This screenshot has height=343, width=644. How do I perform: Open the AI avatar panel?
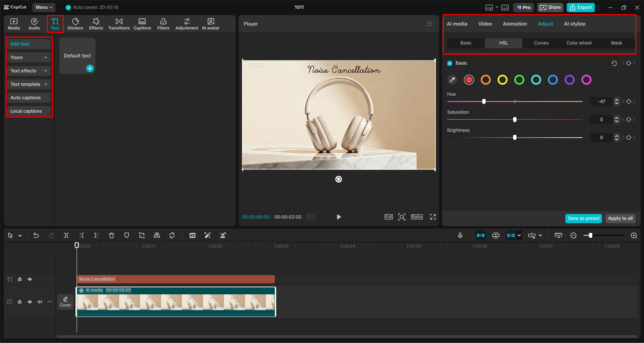click(210, 23)
